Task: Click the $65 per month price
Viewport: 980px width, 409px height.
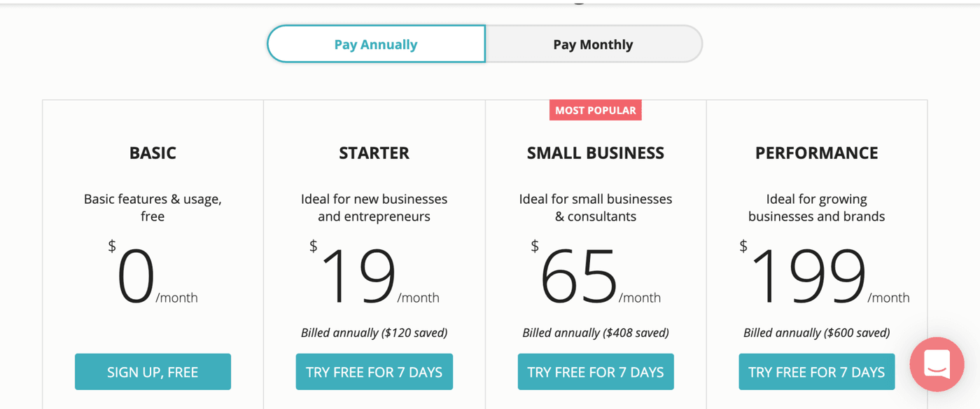Action: pyautogui.click(x=580, y=277)
